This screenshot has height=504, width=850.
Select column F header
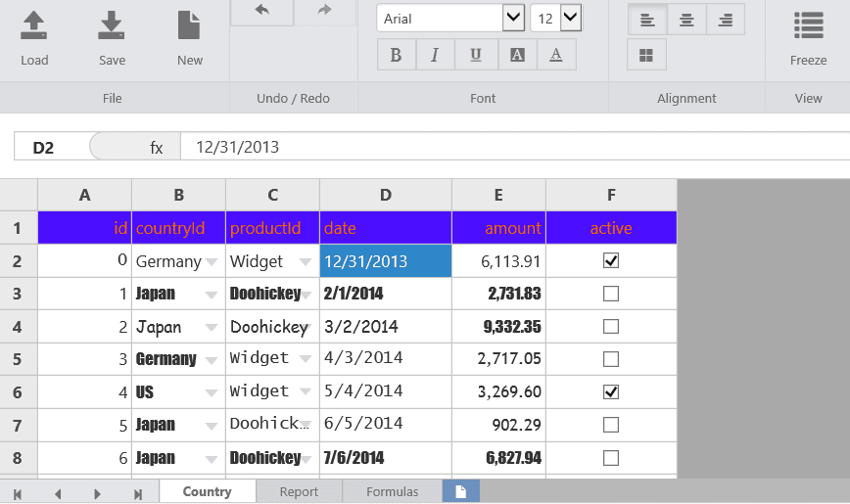[611, 195]
